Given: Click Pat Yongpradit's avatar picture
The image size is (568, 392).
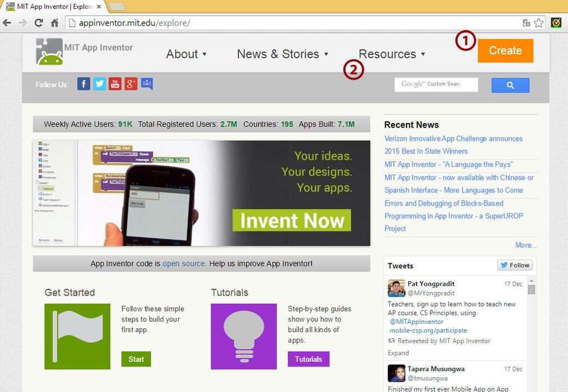Looking at the screenshot, I should pos(396,288).
